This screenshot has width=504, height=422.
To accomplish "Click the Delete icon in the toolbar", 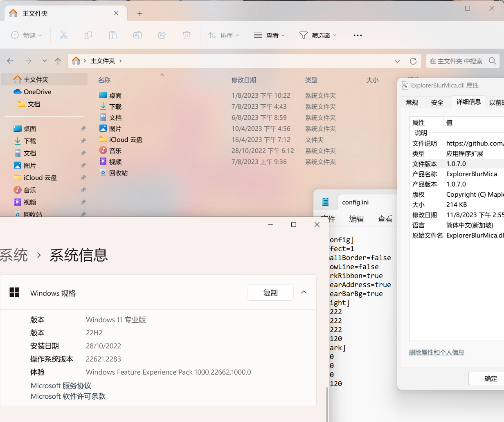I will (187, 35).
